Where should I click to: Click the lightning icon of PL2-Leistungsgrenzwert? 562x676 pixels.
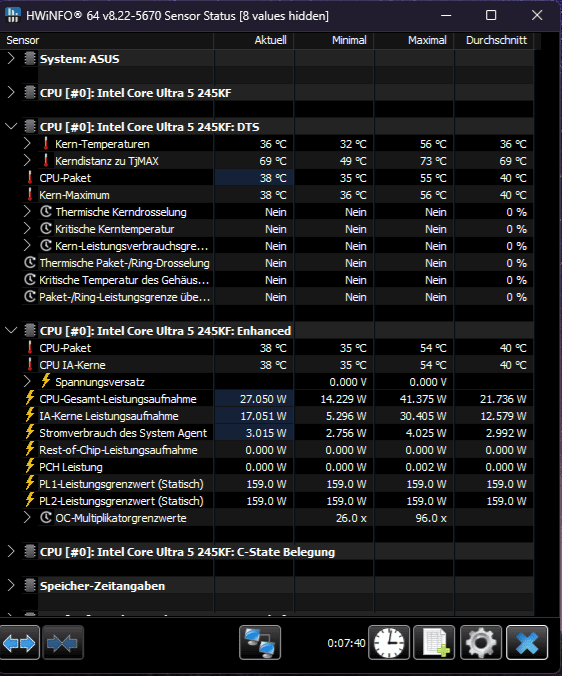30,500
